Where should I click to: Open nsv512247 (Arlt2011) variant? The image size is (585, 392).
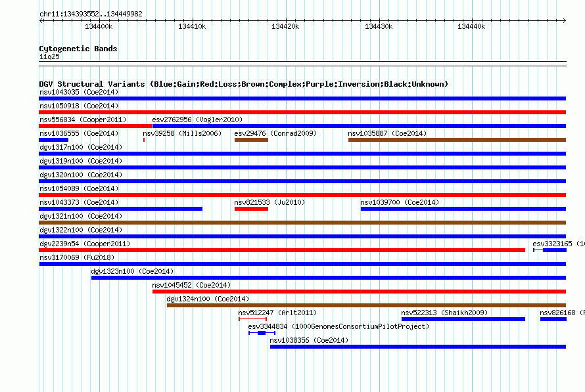tap(252, 319)
